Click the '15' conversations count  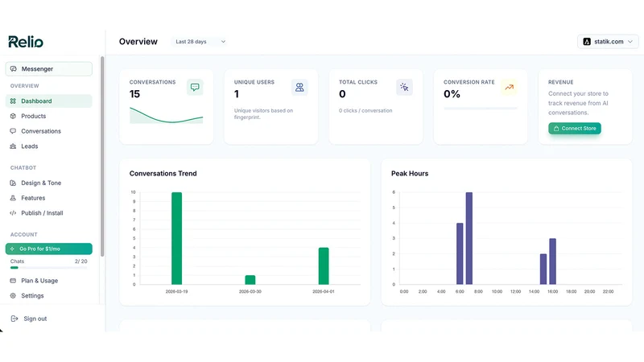[134, 94]
